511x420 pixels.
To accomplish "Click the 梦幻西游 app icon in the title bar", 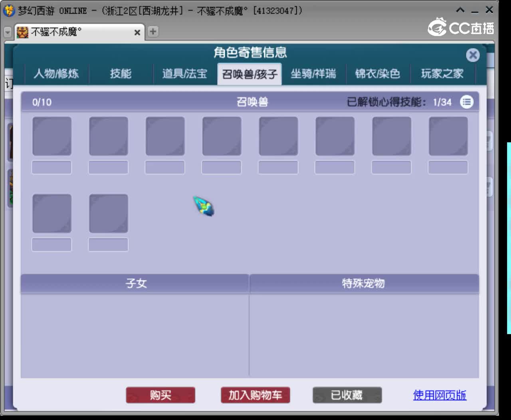I will pos(9,10).
